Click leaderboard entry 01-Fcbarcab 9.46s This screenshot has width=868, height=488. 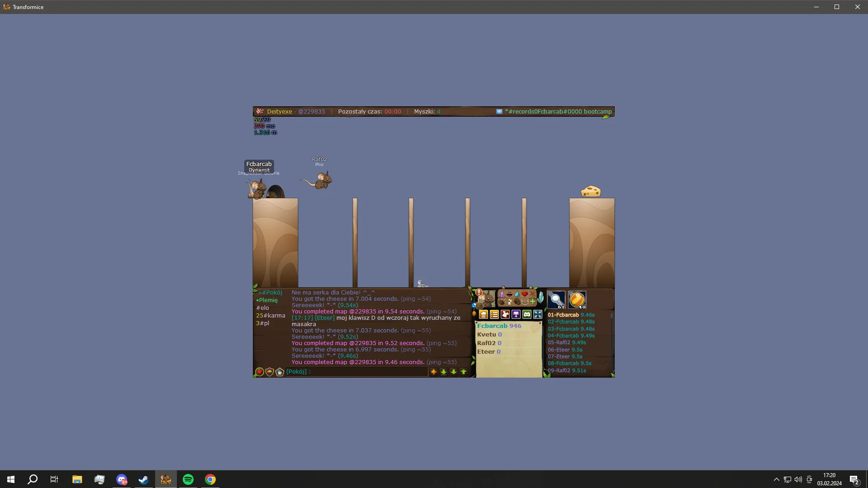(x=571, y=315)
